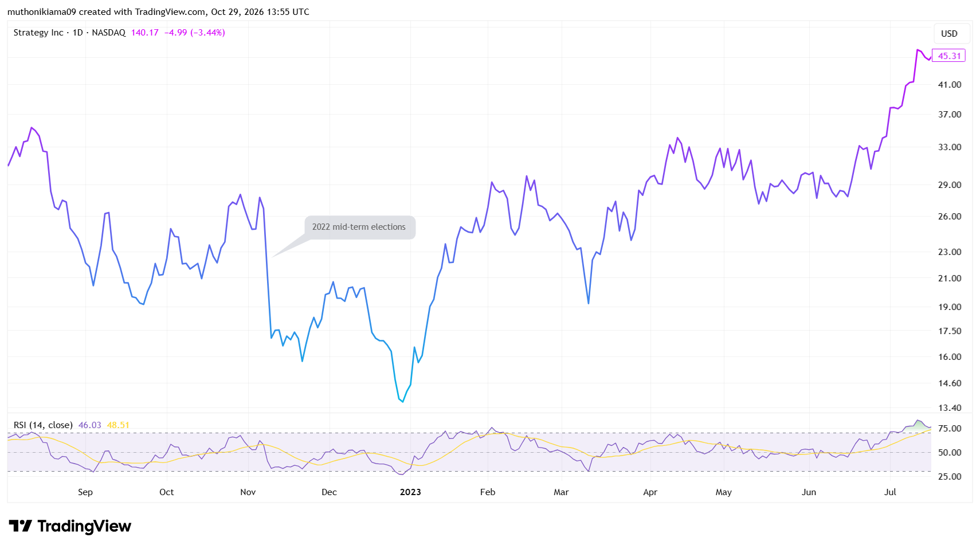This screenshot has width=980, height=549.
Task: Click the 26.00 price scale label
Action: (950, 217)
